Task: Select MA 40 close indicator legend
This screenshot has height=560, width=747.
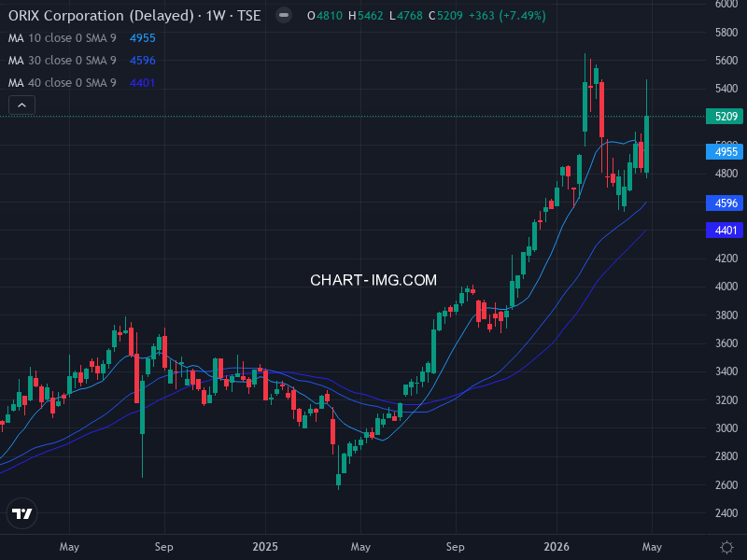Action: (x=62, y=83)
